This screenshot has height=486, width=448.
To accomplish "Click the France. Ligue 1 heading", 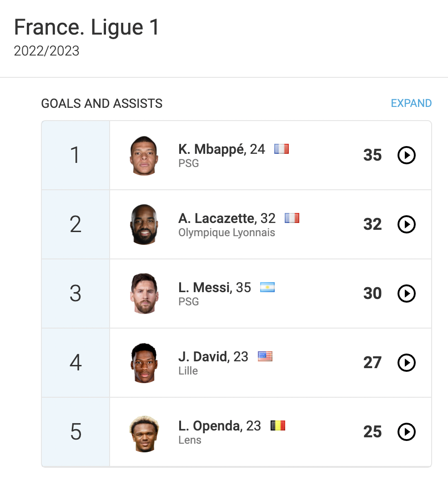I will 87,27.
